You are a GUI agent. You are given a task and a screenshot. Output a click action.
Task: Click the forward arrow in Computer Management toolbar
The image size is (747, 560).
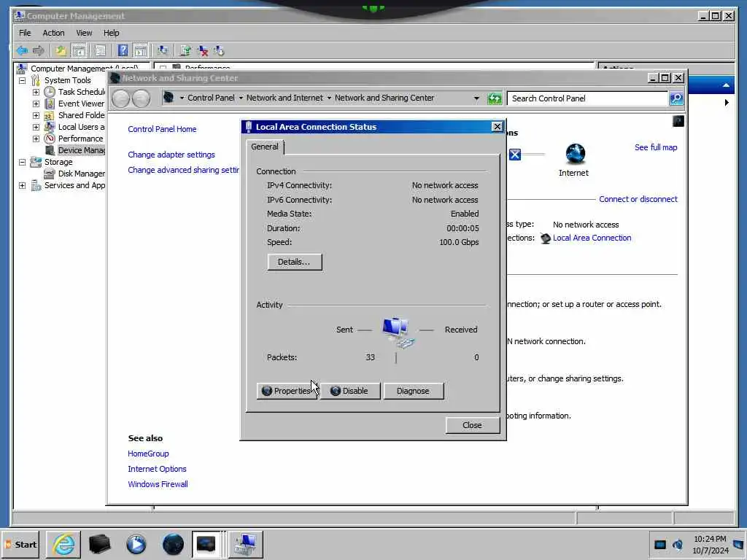point(39,50)
